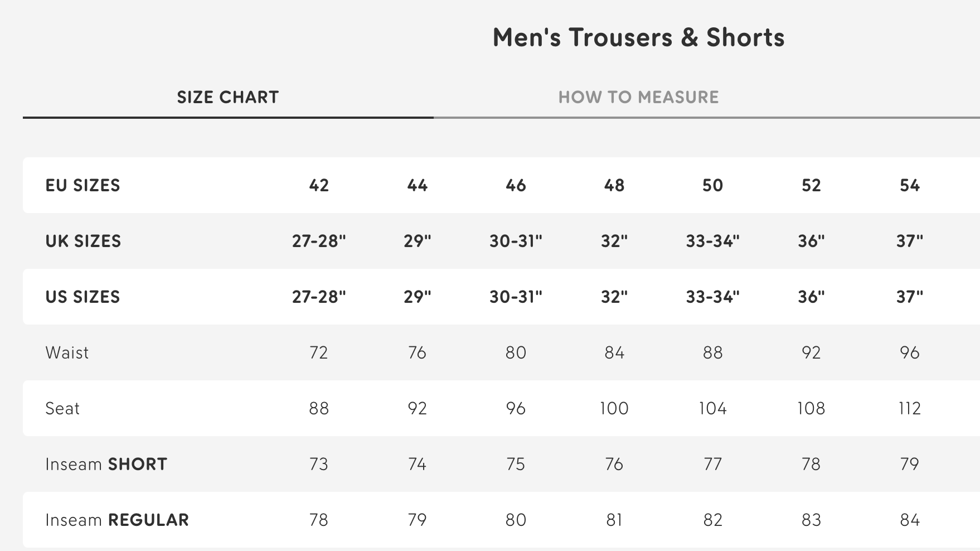Click the Men's Trousers & Shorts heading

coord(638,37)
